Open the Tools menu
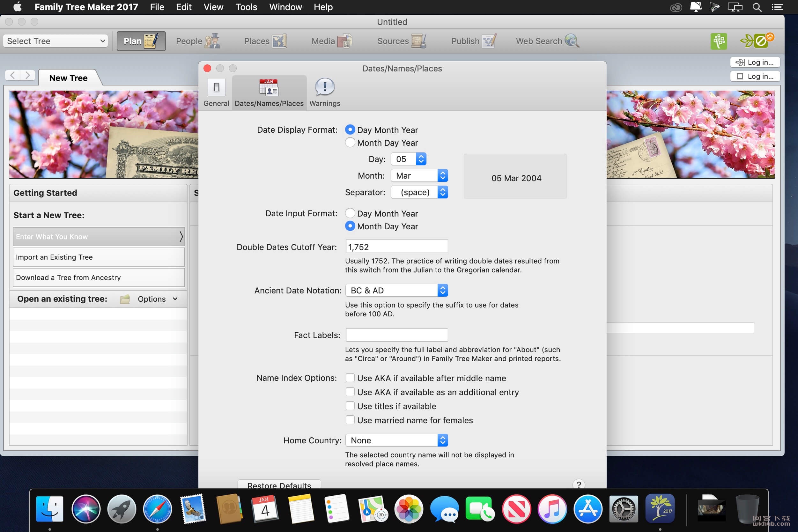Image resolution: width=798 pixels, height=532 pixels. (246, 7)
